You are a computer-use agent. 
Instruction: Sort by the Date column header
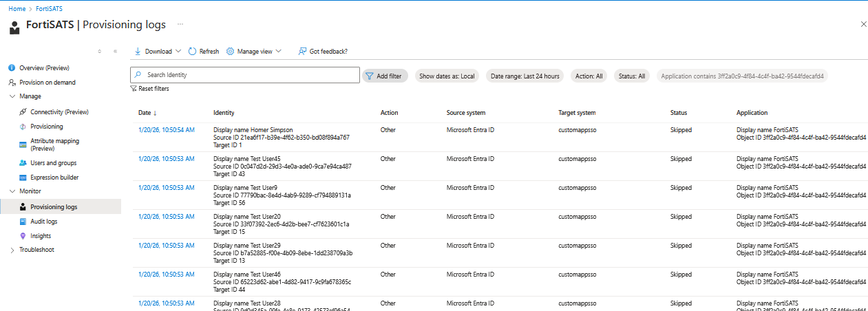[x=147, y=112]
